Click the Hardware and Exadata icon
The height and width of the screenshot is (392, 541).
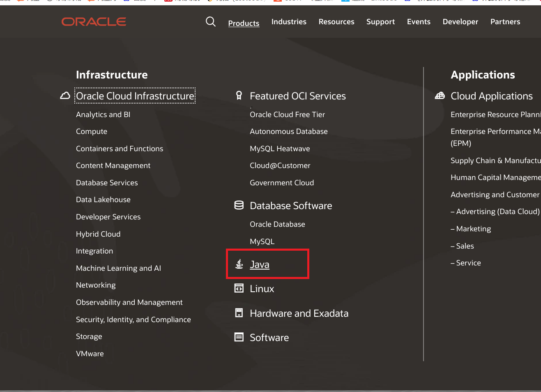click(x=239, y=313)
